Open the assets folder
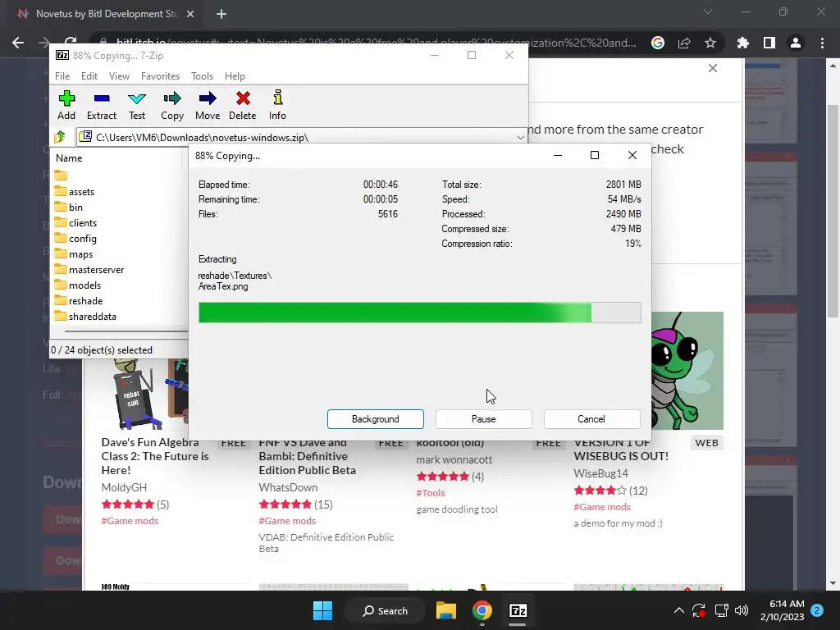 (x=75, y=191)
